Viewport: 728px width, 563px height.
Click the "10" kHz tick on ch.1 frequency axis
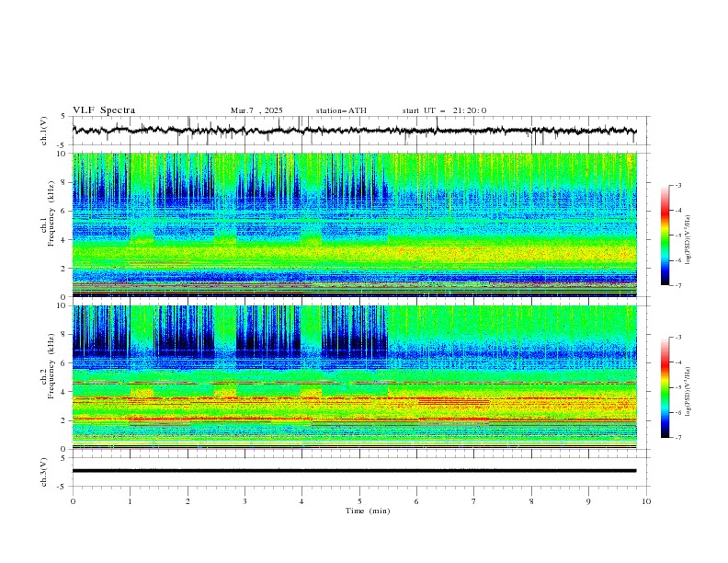pos(61,154)
